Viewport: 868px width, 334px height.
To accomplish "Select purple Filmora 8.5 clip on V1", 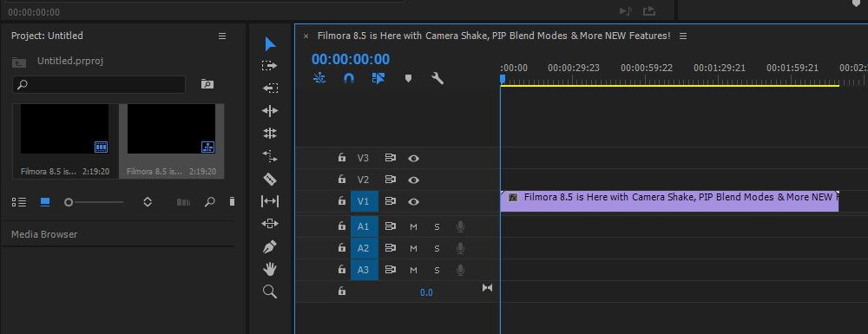I will [x=669, y=201].
